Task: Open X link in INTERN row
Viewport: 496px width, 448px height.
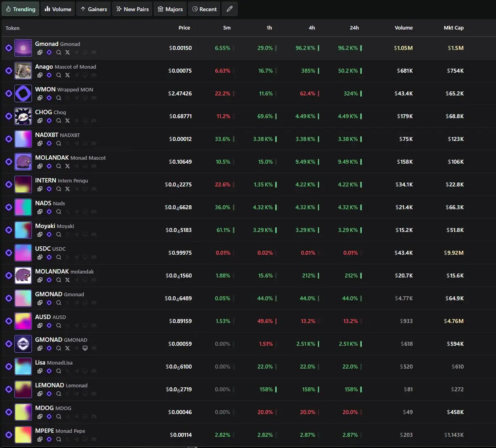Action: [67, 189]
